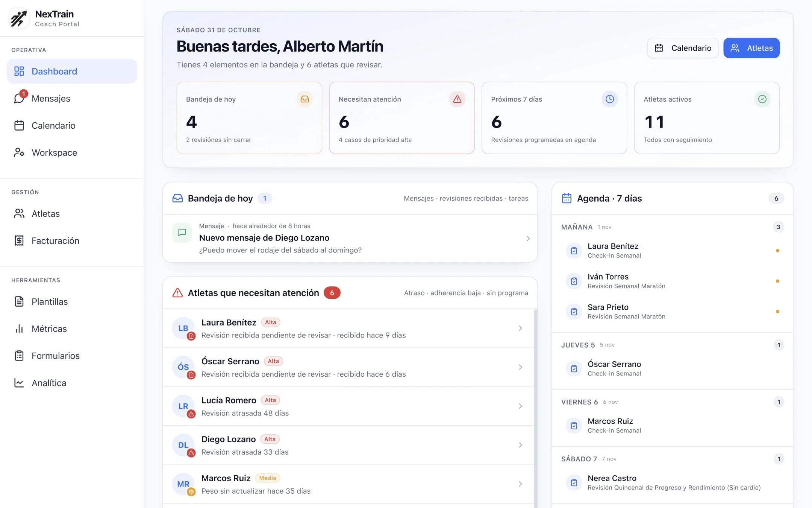The width and height of the screenshot is (812, 508).
Task: Click the Analítica line chart icon
Action: tap(19, 383)
